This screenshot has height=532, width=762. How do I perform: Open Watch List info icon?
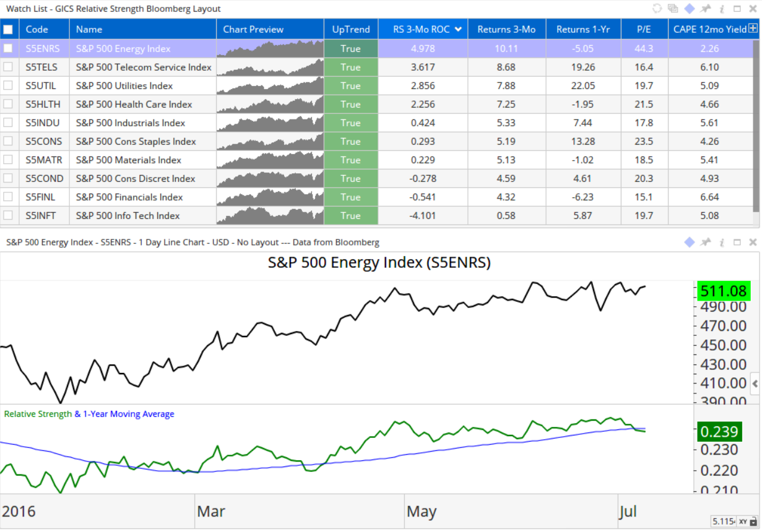721,9
